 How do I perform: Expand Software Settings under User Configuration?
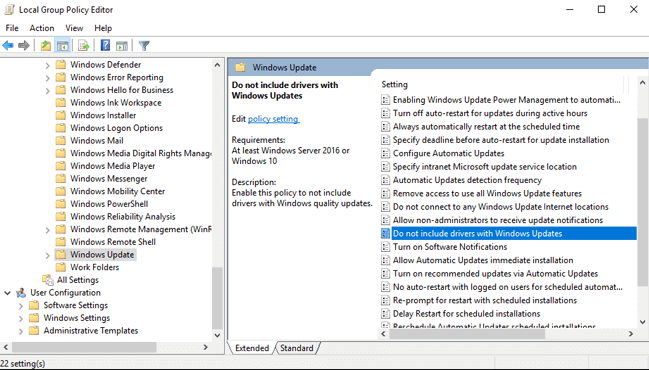pos(21,306)
